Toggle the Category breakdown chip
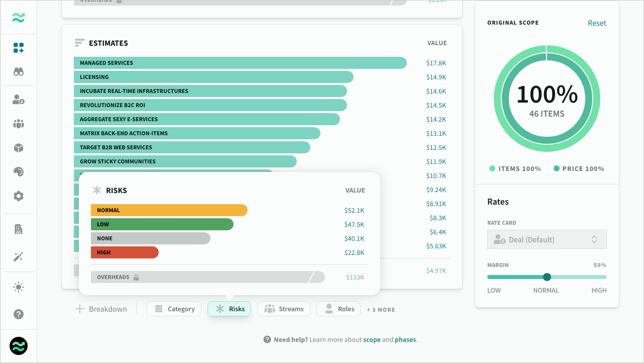The height and width of the screenshot is (363, 644). click(x=174, y=309)
